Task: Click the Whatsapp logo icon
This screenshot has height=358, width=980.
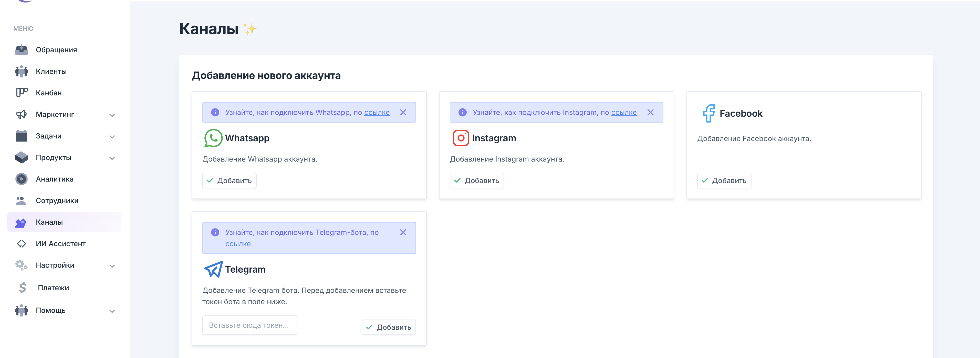Action: pos(213,138)
